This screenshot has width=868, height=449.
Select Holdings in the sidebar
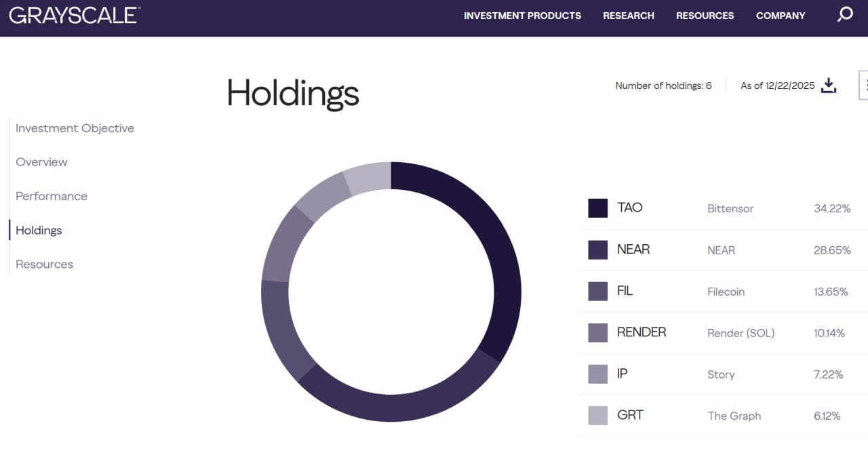pos(39,231)
